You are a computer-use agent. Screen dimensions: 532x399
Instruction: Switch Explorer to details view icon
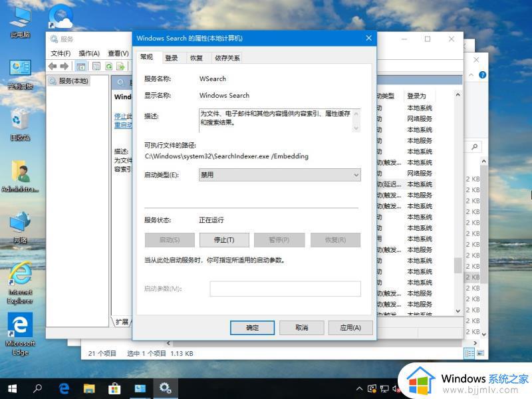[x=469, y=353]
